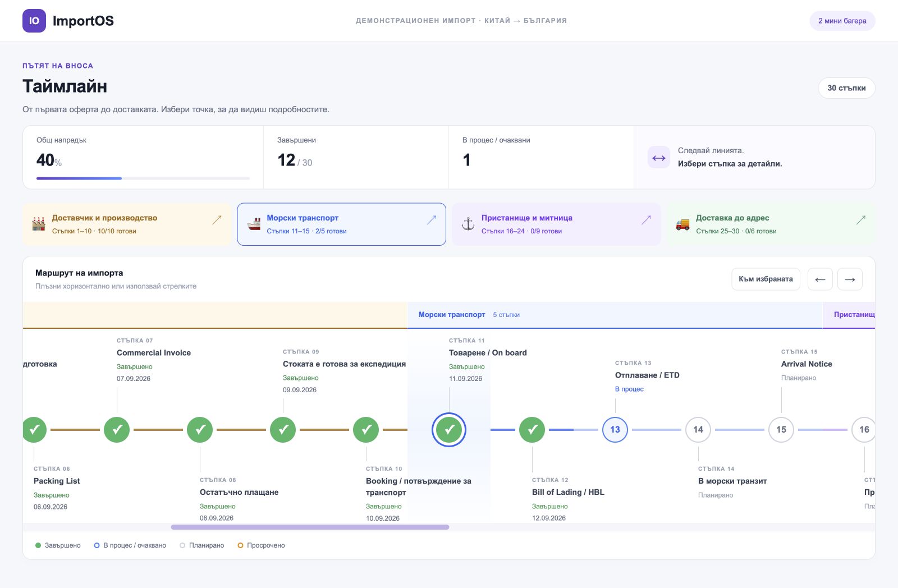Select the checked step 12 Bill of Lading marker
This screenshot has width=898, height=588.
point(532,430)
